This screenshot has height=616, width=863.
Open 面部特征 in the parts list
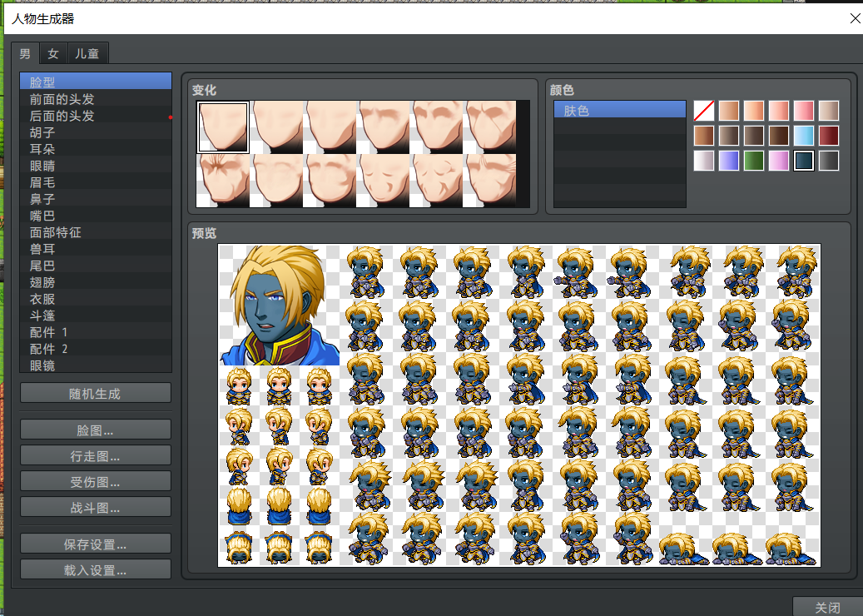pos(96,232)
